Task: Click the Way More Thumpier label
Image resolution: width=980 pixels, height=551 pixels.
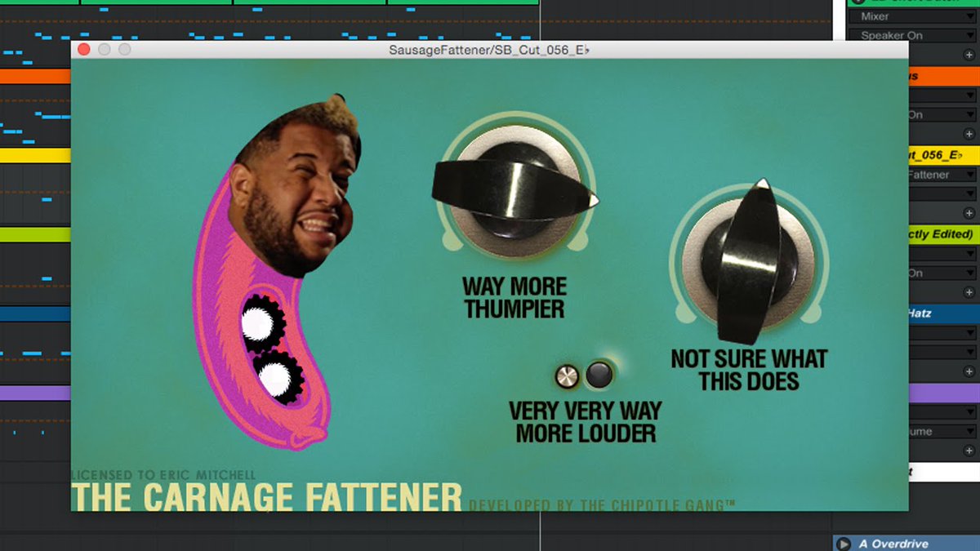Action: 514,298
